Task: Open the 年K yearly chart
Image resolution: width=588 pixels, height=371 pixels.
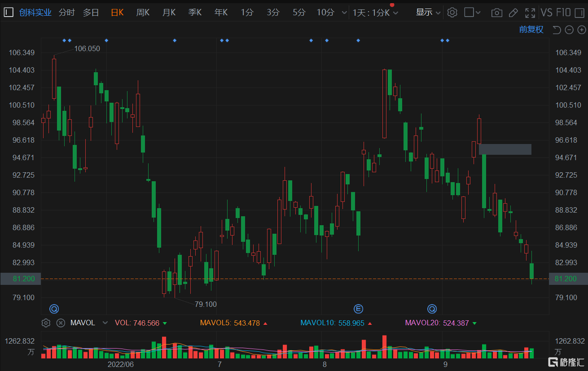Action: click(x=221, y=13)
